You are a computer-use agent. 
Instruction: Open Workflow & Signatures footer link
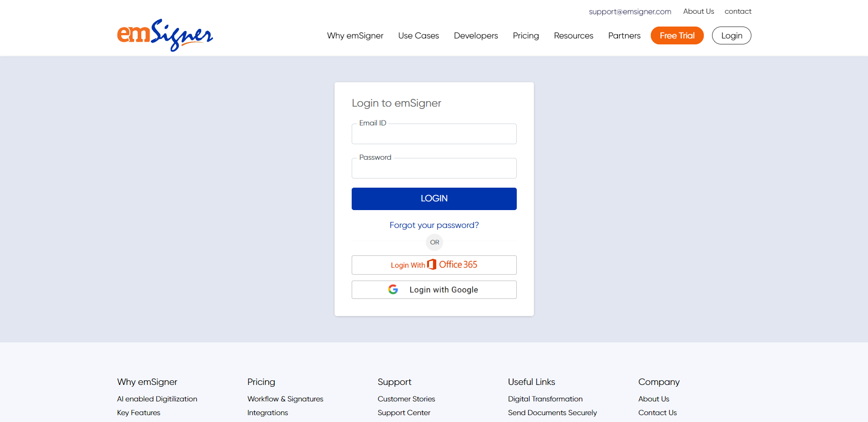[285, 399]
